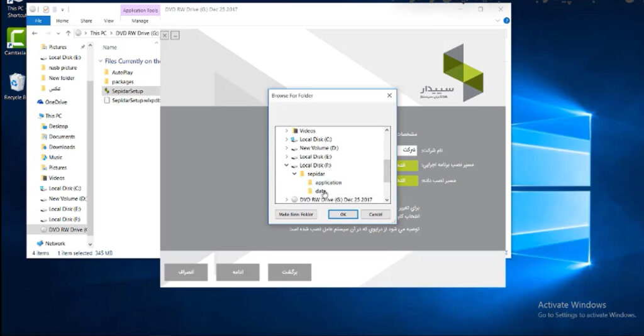Click Explorer back arrow
Screen dimensions: 644x336
35,33
